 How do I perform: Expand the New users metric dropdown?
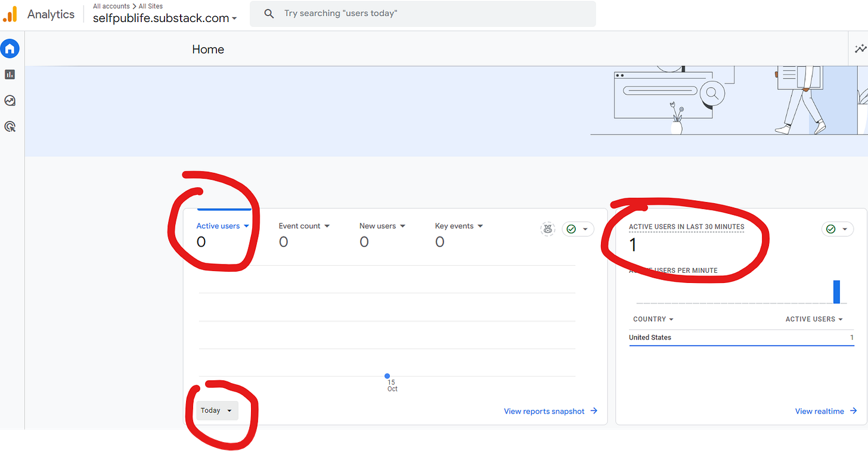point(403,226)
